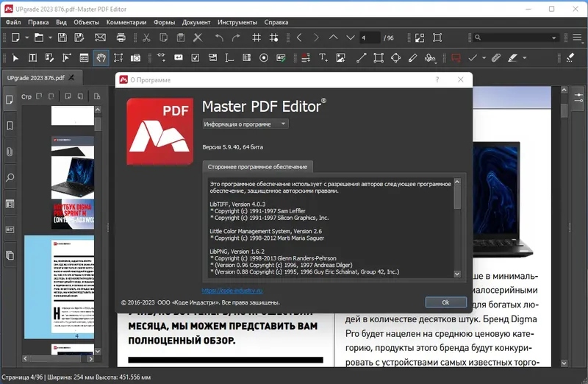
Task: Select the Insert Text tool
Action: (x=323, y=58)
